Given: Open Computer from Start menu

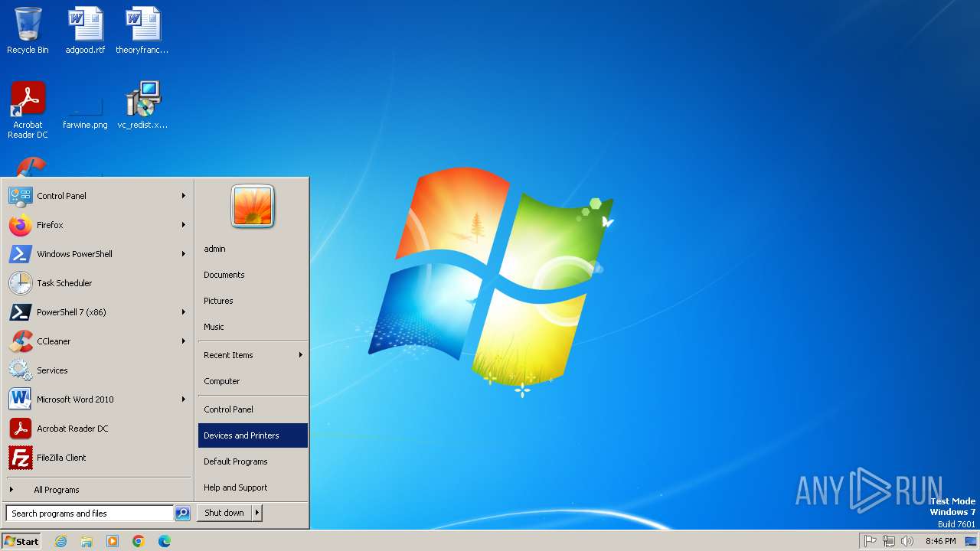Looking at the screenshot, I should (253, 381).
